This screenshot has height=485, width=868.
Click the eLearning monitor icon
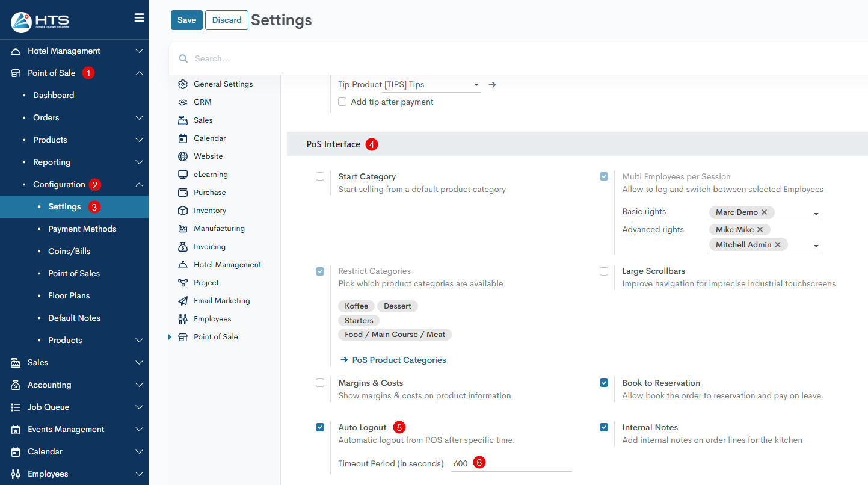tap(183, 175)
